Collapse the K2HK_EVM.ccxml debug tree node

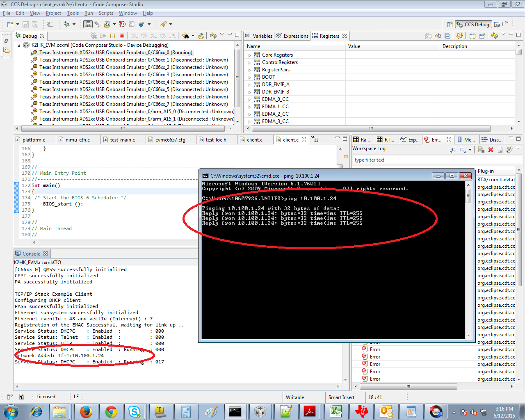(x=19, y=45)
